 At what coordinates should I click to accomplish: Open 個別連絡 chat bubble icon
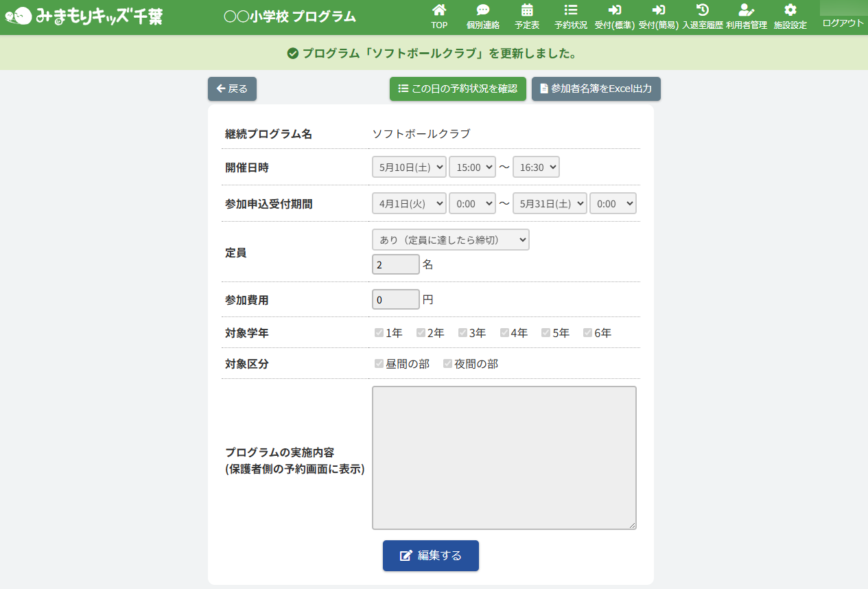(x=482, y=10)
